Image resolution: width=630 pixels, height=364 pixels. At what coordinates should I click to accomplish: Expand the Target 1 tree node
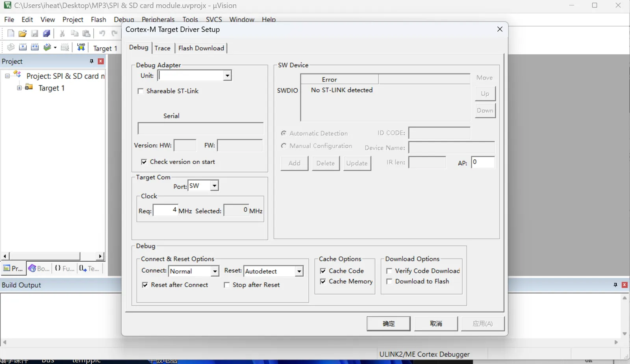click(x=19, y=88)
